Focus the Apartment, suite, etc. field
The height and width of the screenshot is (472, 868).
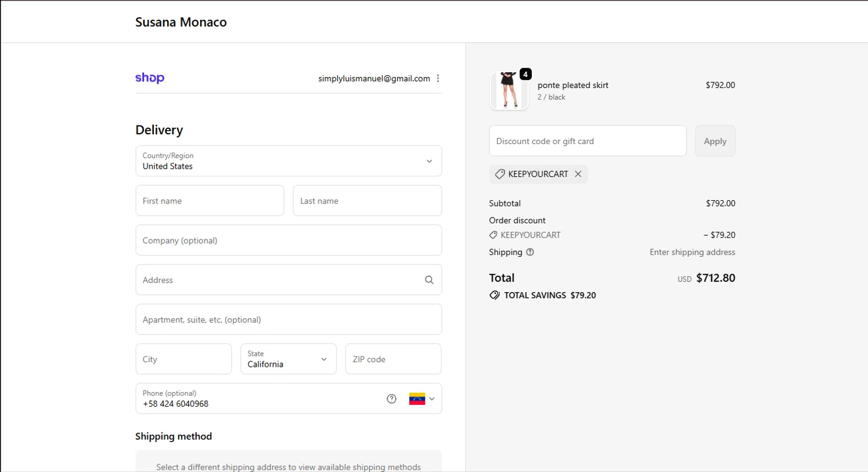289,319
